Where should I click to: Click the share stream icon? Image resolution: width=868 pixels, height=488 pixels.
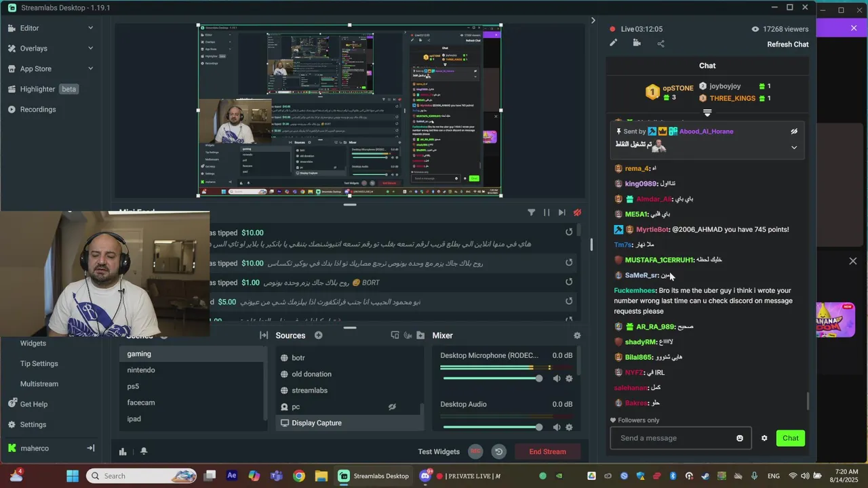pyautogui.click(x=660, y=43)
